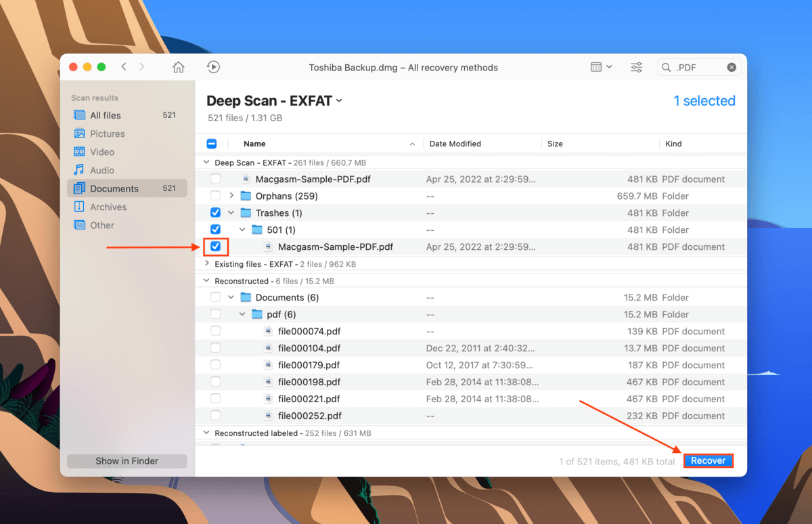This screenshot has width=812, height=524.
Task: Check the file000198.pdf checkbox
Action: coord(215,382)
